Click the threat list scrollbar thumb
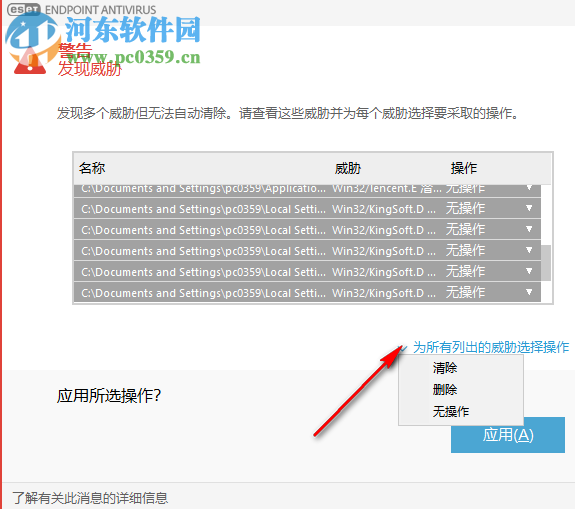Screen dimensions: 575x509 (546, 263)
